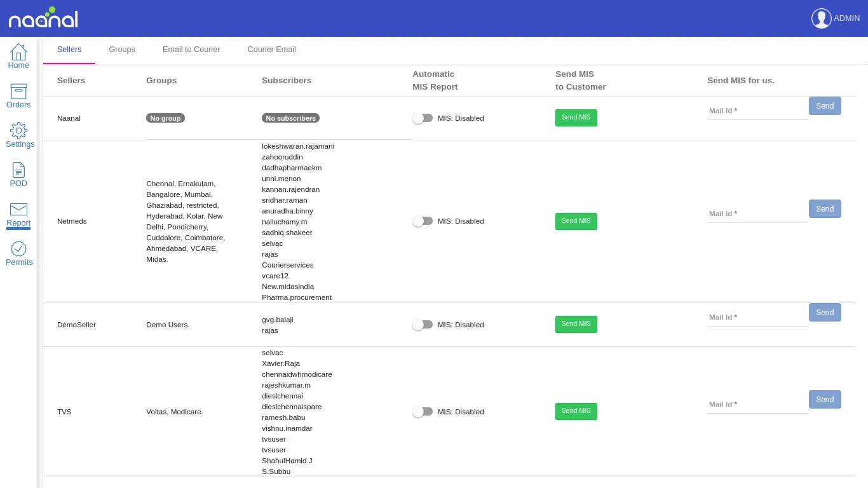Enable automatic MIS report for Netmeds
Image resolution: width=868 pixels, height=488 pixels.
click(x=423, y=221)
